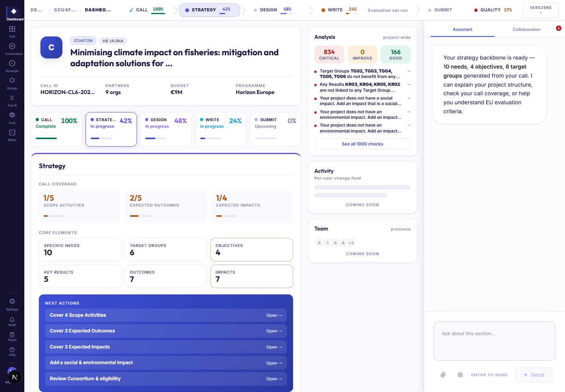Open the Consortium icon in sidebar

[12, 46]
